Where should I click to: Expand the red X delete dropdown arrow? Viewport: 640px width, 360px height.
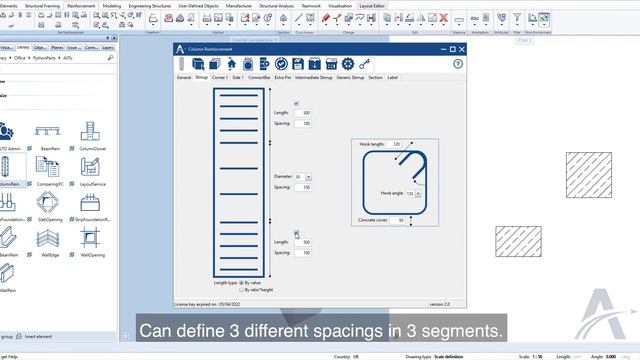(444, 25)
